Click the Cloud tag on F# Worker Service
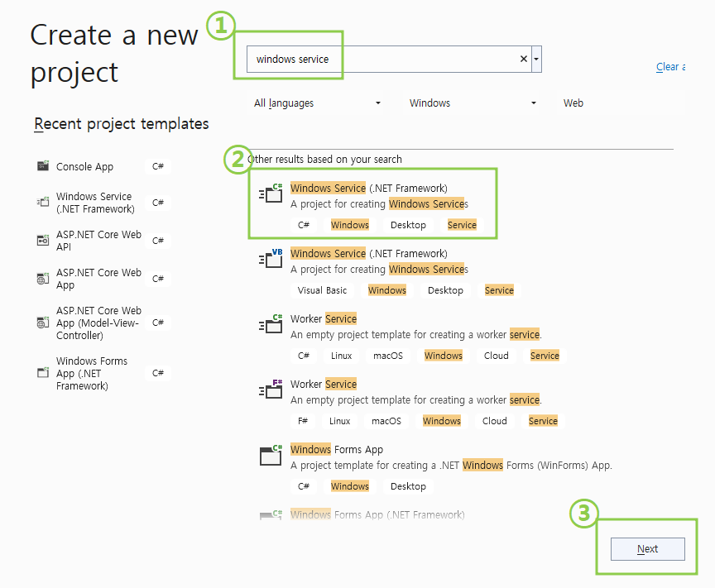Screen dimensions: 715x588 pyautogui.click(x=494, y=421)
